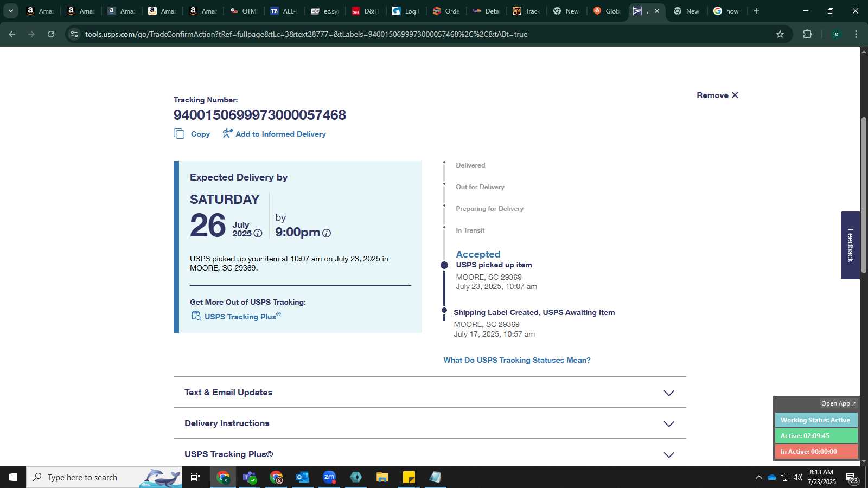
Task: Click the Active 02:09:45 timer bar
Action: tap(816, 436)
